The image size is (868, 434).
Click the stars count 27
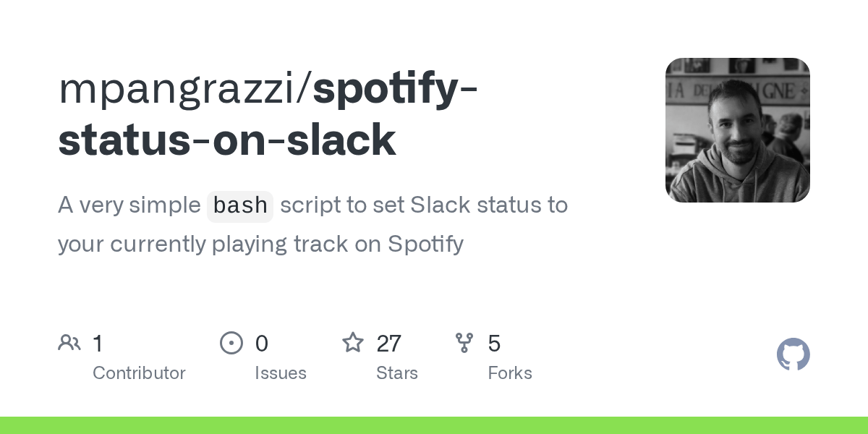pyautogui.click(x=389, y=344)
